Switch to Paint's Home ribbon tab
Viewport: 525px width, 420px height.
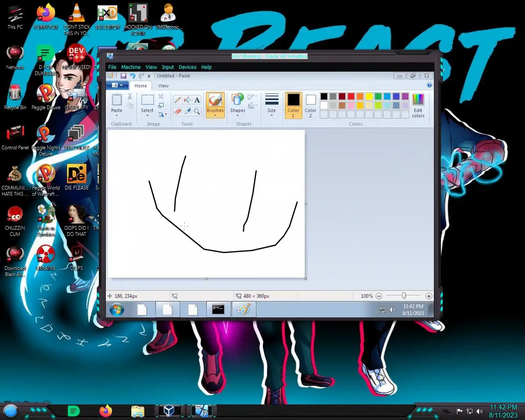[x=141, y=86]
